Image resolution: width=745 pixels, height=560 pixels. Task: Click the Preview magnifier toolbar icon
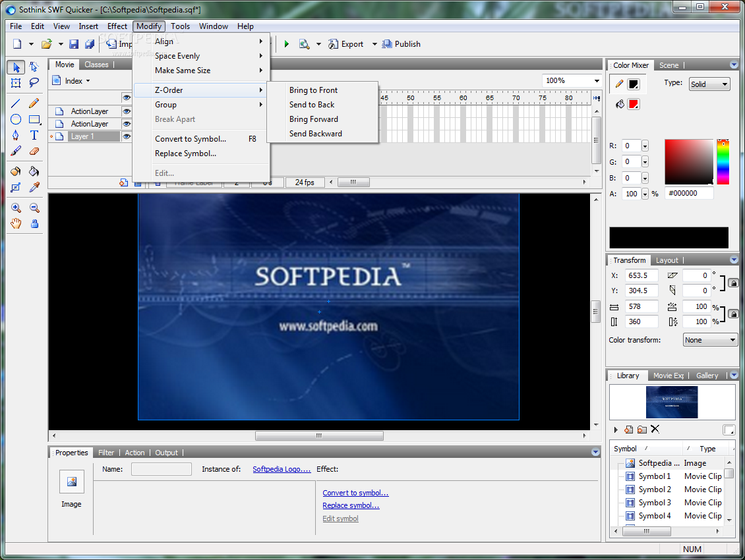(x=304, y=44)
